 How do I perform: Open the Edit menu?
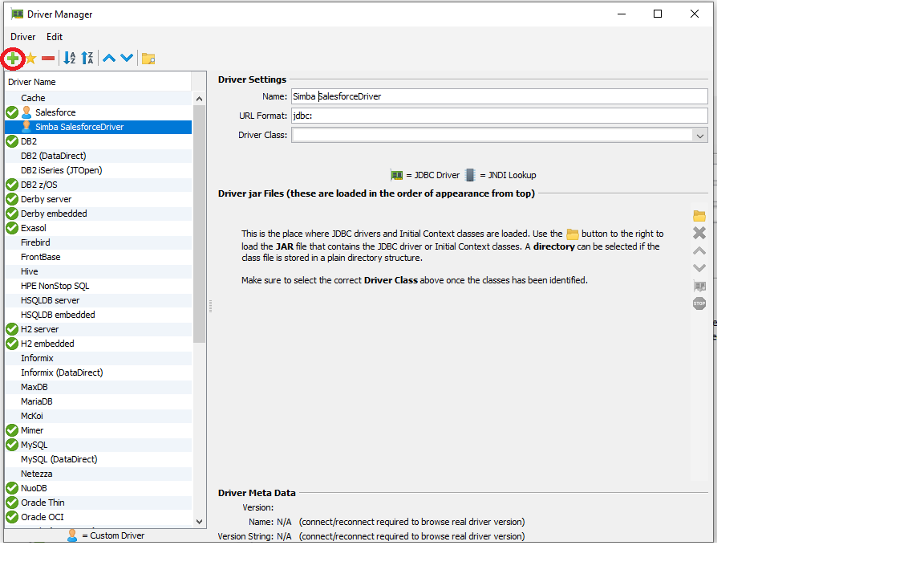tap(54, 36)
